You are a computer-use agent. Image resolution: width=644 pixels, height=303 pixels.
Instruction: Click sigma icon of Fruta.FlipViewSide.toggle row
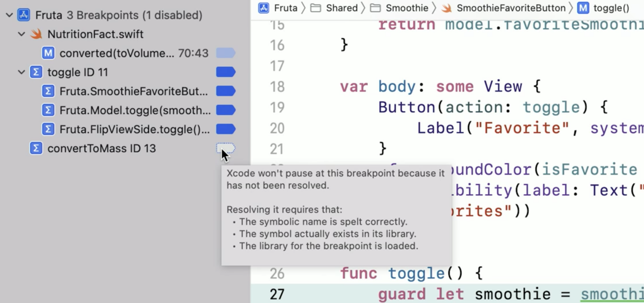(x=48, y=129)
